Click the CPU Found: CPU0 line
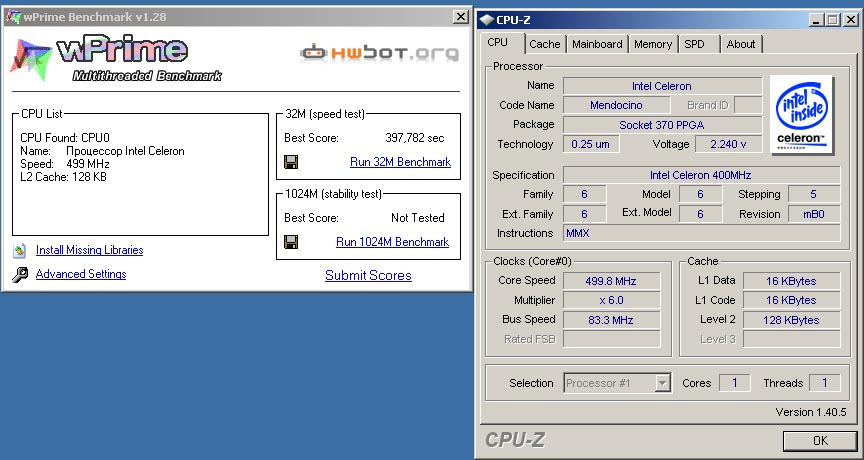Image resolution: width=864 pixels, height=460 pixels. click(65, 138)
